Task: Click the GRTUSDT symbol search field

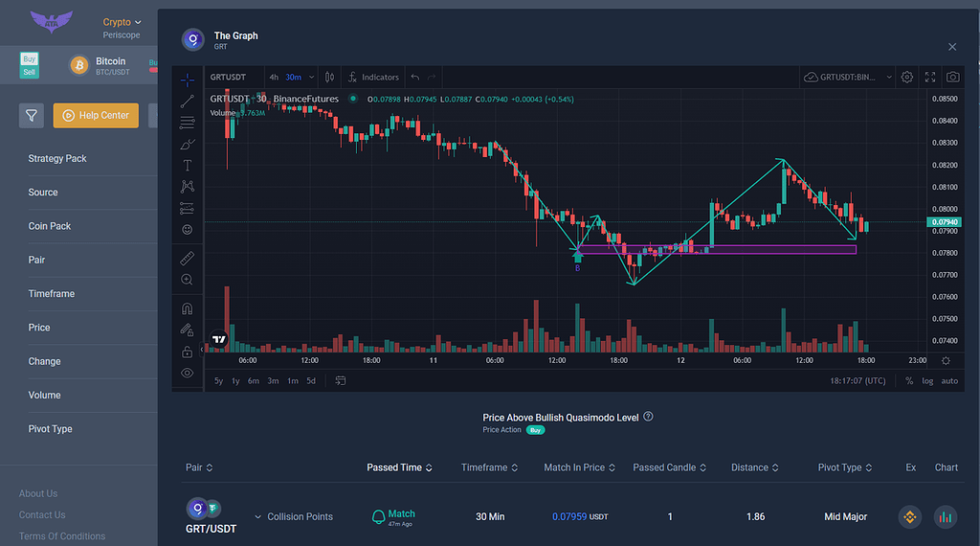Action: click(228, 77)
